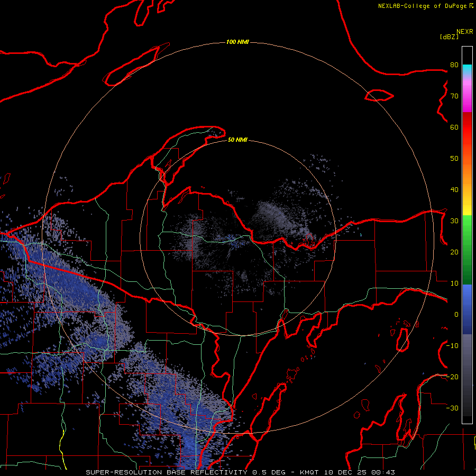Image resolution: width=476 pixels, height=476 pixels.
Task: Click the 80 value on color scale
Action: (454, 65)
